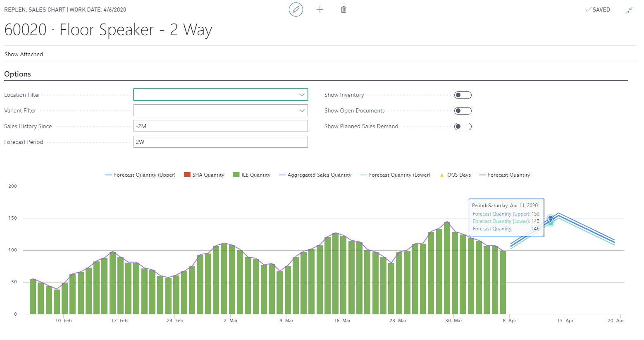Screen dimensions: 644x340
Task: Enable Show Planned Sales Demand toggle
Action: point(463,127)
